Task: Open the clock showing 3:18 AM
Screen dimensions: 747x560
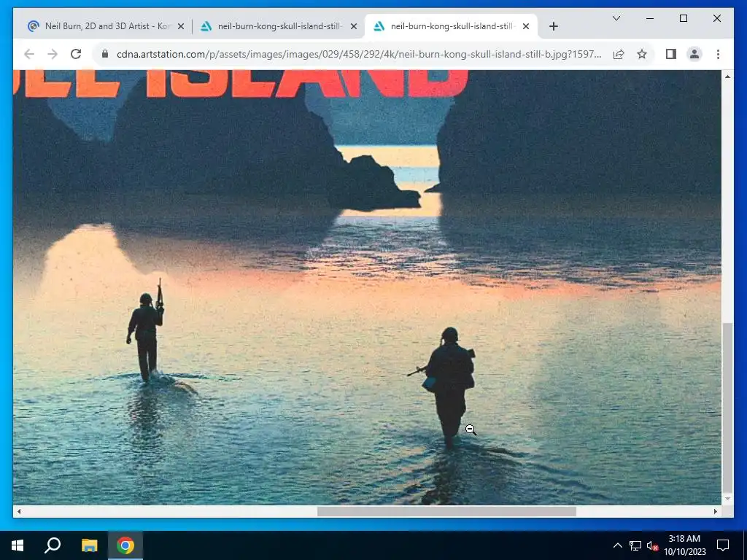Action: (x=685, y=545)
